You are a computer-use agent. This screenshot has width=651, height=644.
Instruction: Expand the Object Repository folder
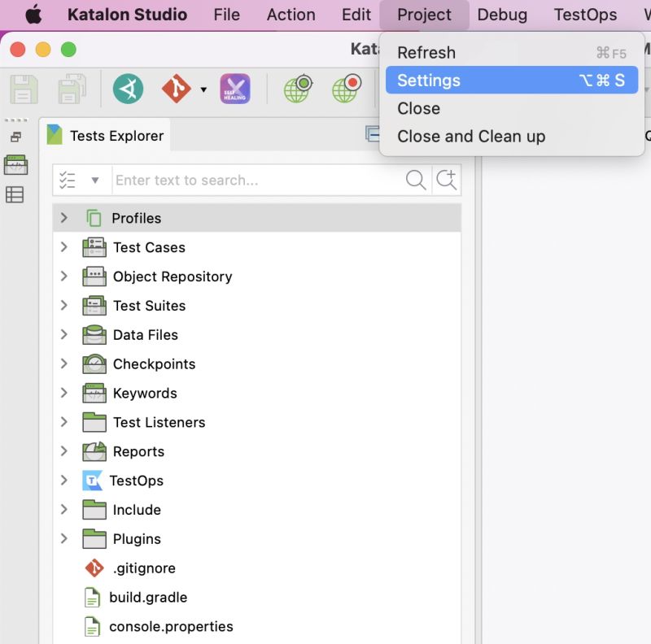pos(63,276)
